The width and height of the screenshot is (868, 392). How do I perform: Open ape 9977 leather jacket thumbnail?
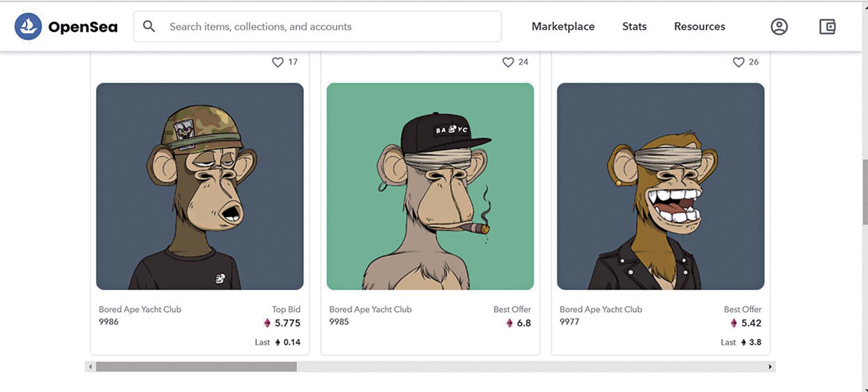(660, 186)
